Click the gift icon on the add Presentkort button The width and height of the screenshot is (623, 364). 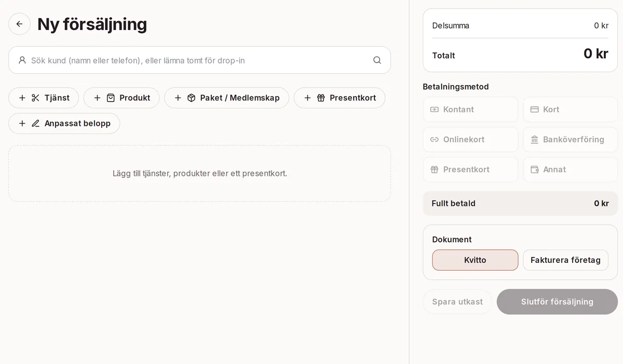[321, 98]
